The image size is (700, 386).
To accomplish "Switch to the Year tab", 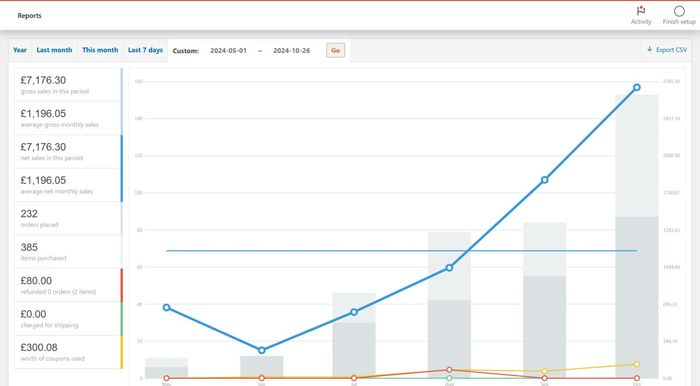I will tap(20, 50).
